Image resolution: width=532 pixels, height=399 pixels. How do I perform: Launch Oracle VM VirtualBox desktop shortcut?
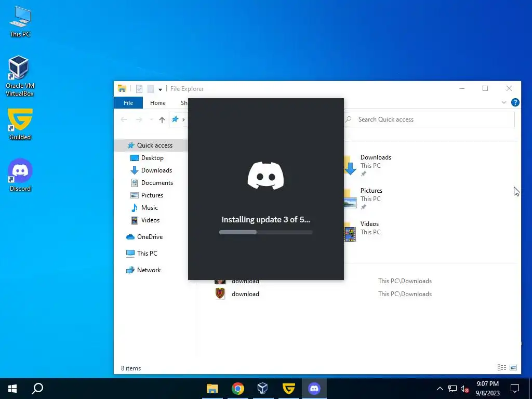[20, 76]
